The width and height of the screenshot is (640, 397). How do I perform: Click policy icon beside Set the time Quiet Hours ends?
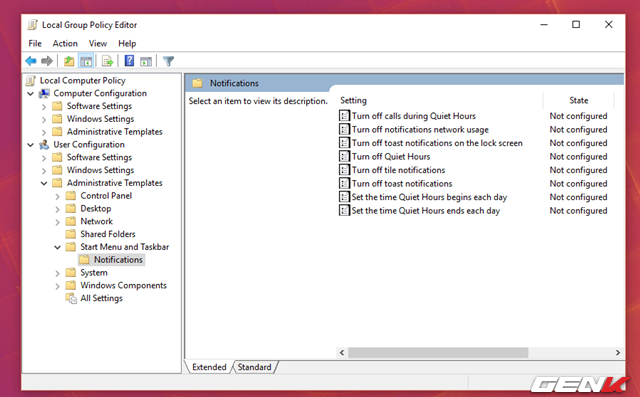pos(344,211)
